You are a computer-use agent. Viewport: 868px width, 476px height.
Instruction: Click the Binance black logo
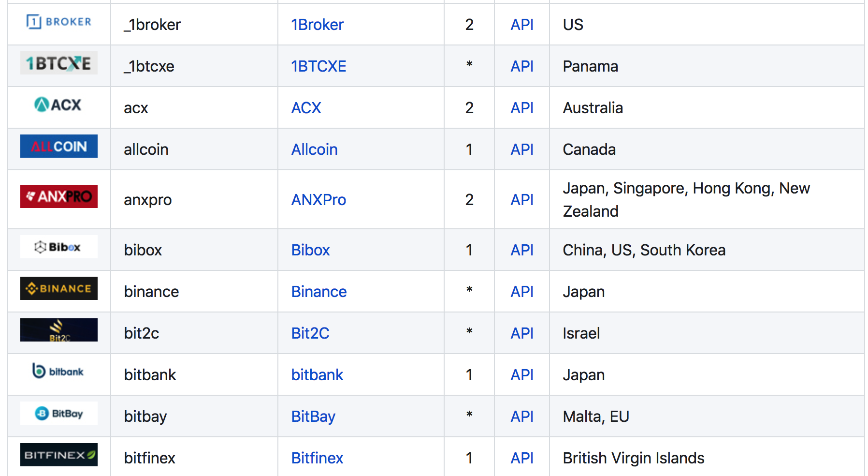(59, 288)
